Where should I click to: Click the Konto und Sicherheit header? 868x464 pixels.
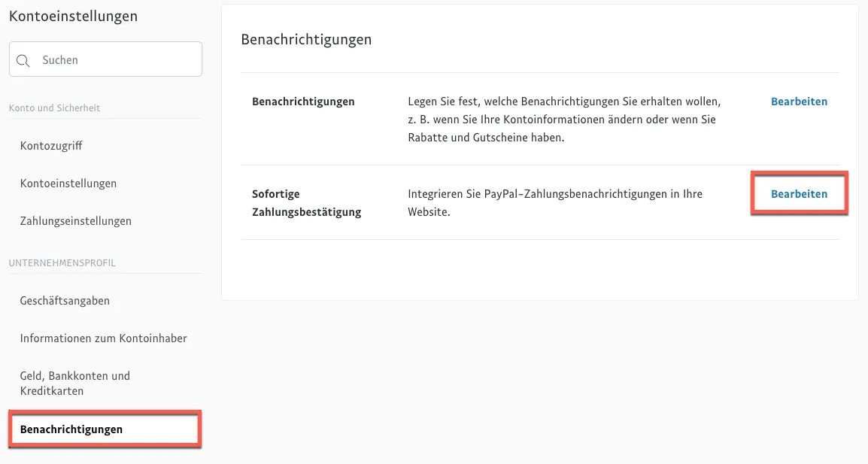(54, 108)
